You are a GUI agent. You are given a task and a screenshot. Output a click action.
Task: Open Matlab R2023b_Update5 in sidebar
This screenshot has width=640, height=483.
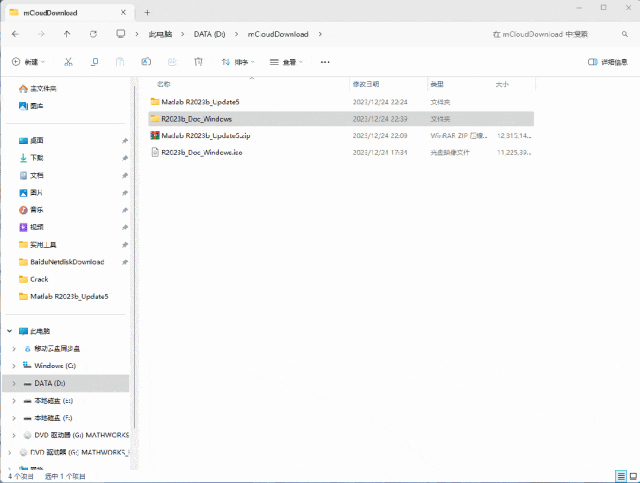tap(64, 296)
